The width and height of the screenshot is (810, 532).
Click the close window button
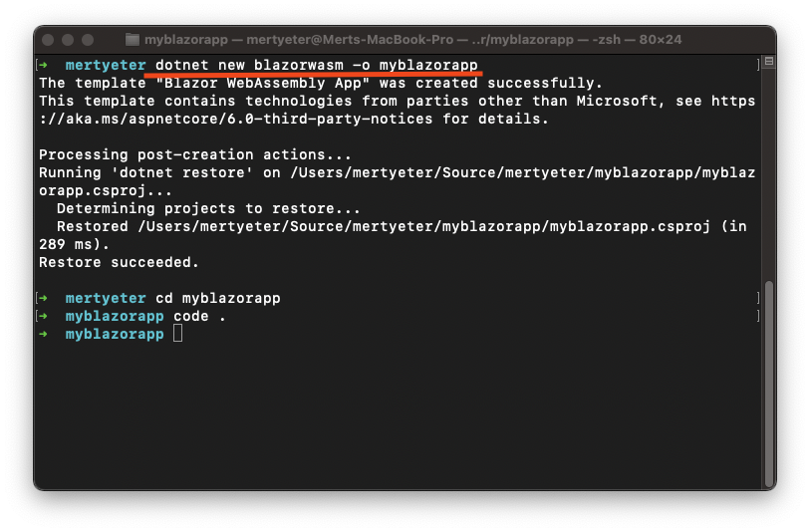pos(48,40)
